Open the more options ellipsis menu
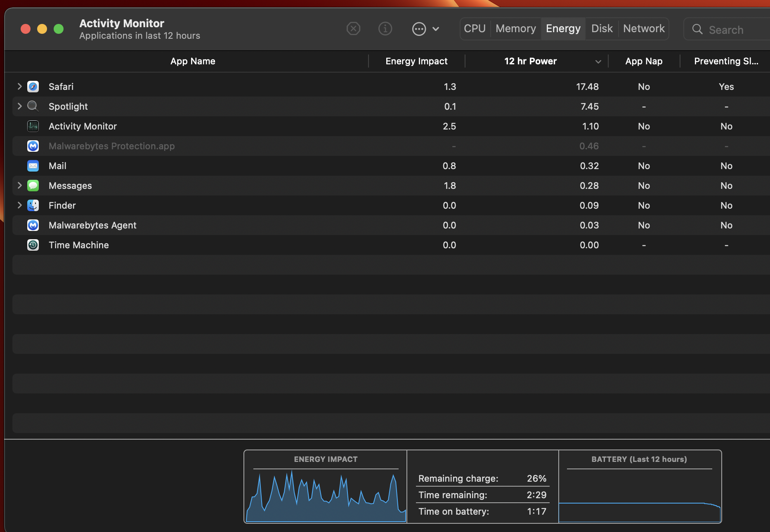Image resolution: width=770 pixels, height=532 pixels. (x=425, y=29)
